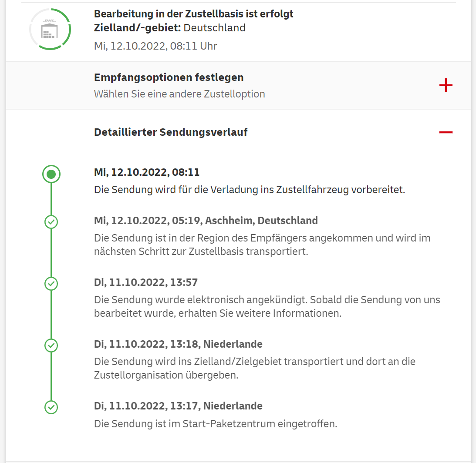Click checkmark icon for 13:17 Niederlande event
476x463 pixels.
(51, 407)
